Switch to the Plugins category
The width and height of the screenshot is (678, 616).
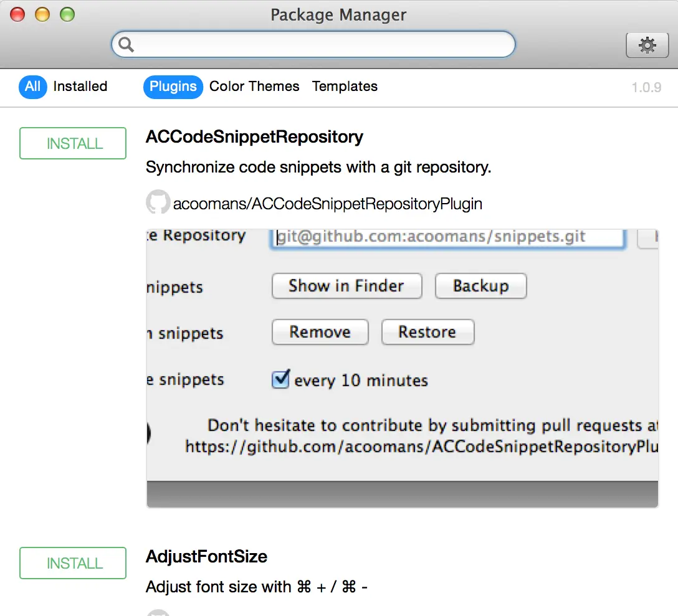173,87
